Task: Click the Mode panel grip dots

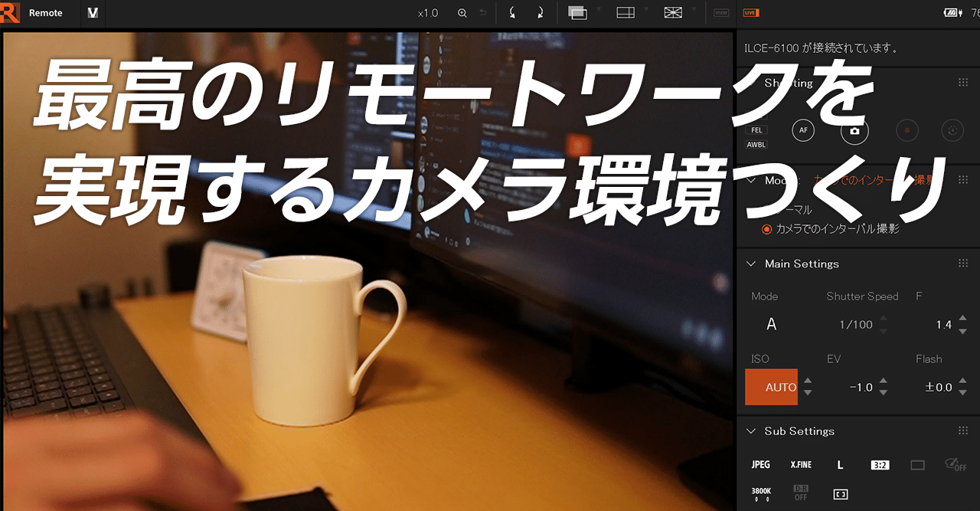Action: tap(963, 180)
